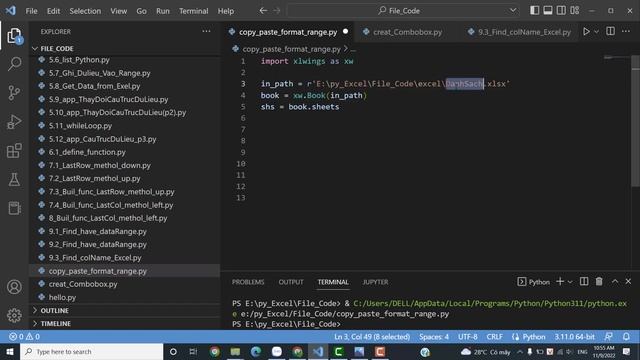
Task: Open the Help menu
Action: pyautogui.click(x=226, y=11)
